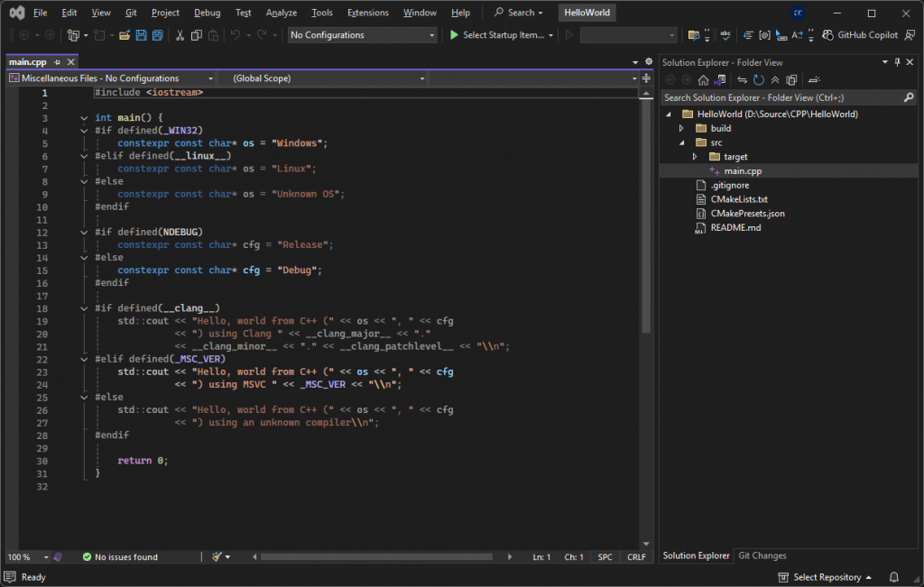
Task: Click the Open File folder icon
Action: 125,35
